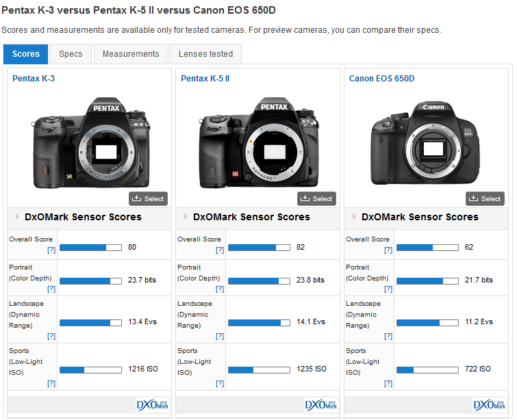Viewport: 517px width, 420px height.
Task: Collapse Pentax K-5 II DxOMark Sensor Scores section
Action: [x=186, y=217]
